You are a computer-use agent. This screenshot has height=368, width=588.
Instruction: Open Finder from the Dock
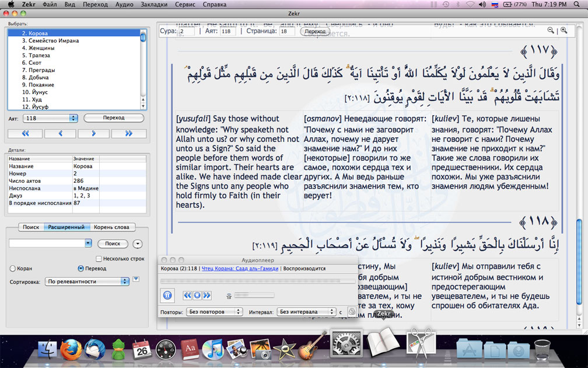coord(48,350)
